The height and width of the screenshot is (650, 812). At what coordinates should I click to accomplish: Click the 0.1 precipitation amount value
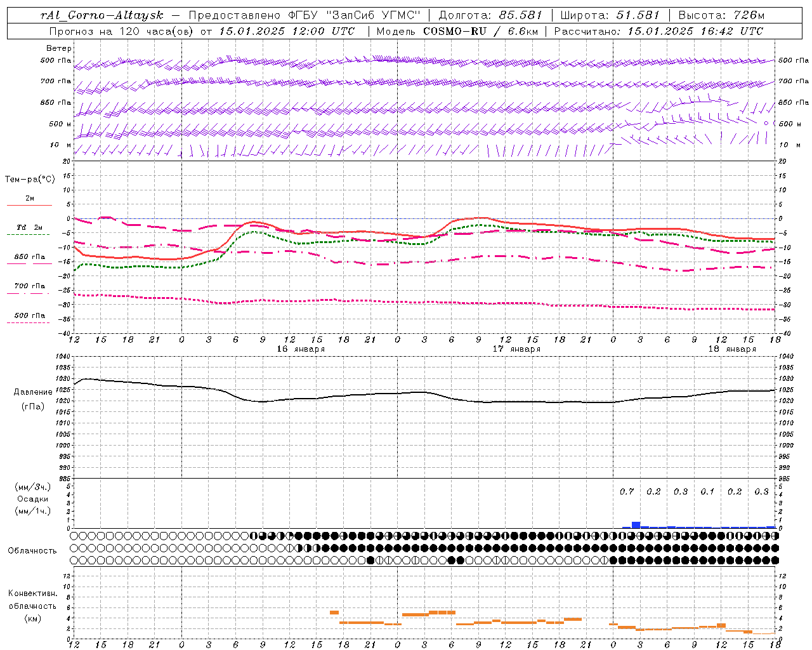(707, 492)
